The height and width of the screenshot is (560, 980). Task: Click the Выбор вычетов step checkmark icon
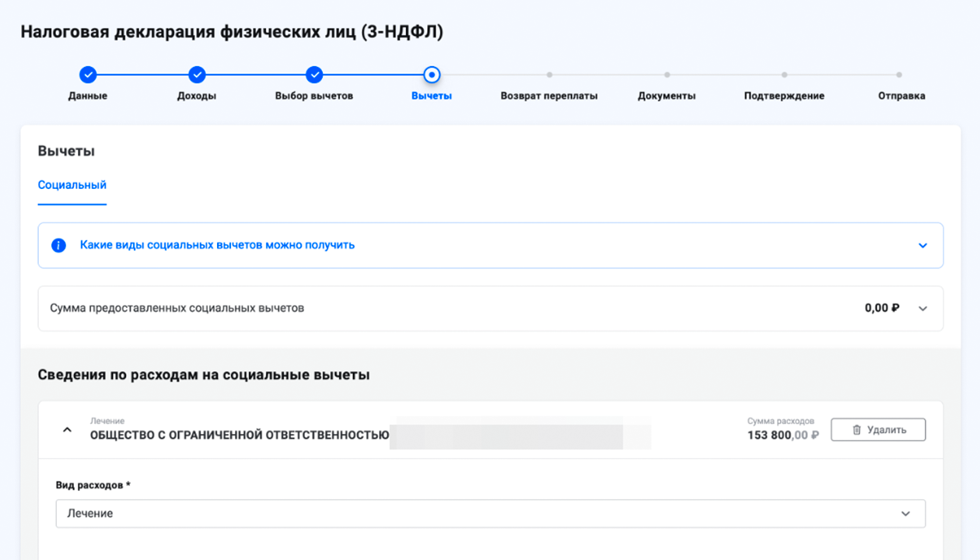314,75
